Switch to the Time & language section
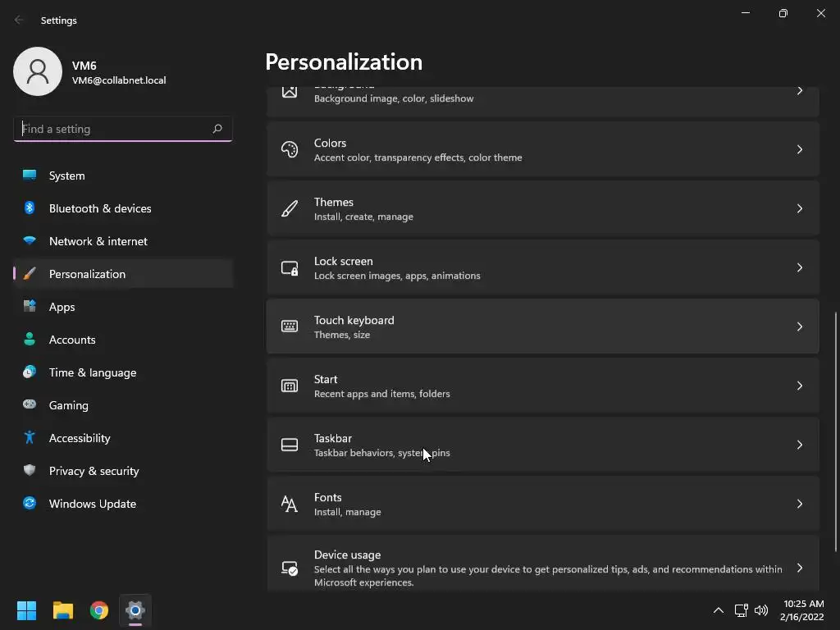The image size is (840, 630). (x=92, y=372)
